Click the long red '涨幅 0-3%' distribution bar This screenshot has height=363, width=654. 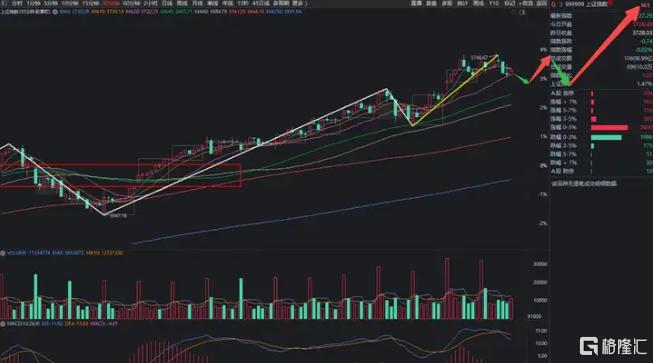[609, 128]
